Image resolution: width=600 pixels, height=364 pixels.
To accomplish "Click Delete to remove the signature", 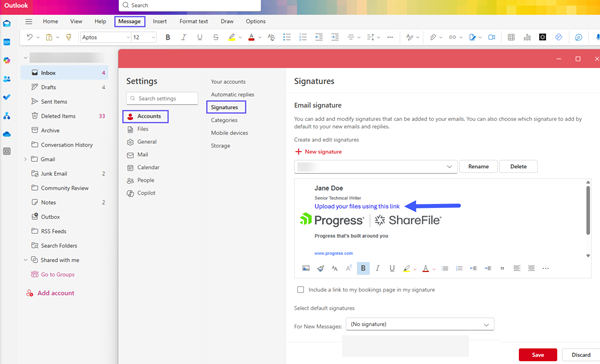I will (x=518, y=166).
